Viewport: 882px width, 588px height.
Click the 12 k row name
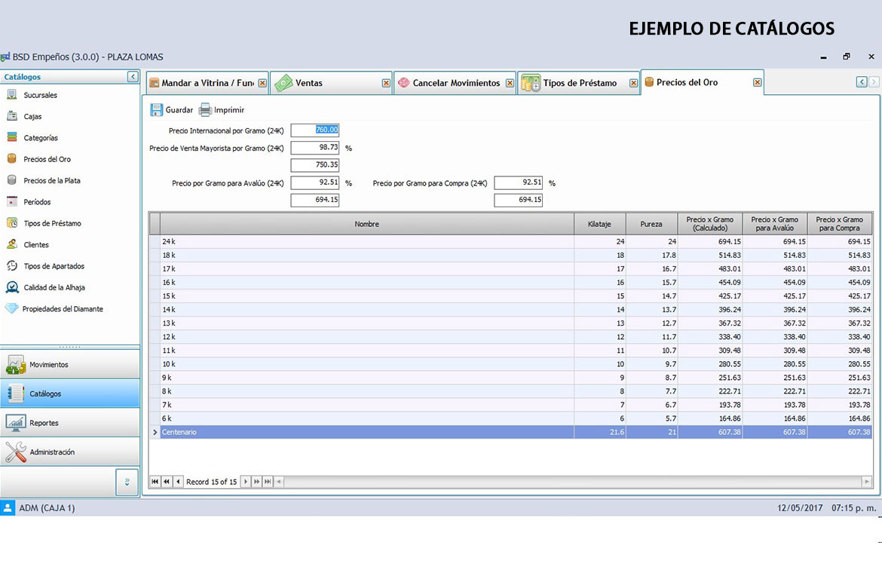tap(169, 337)
